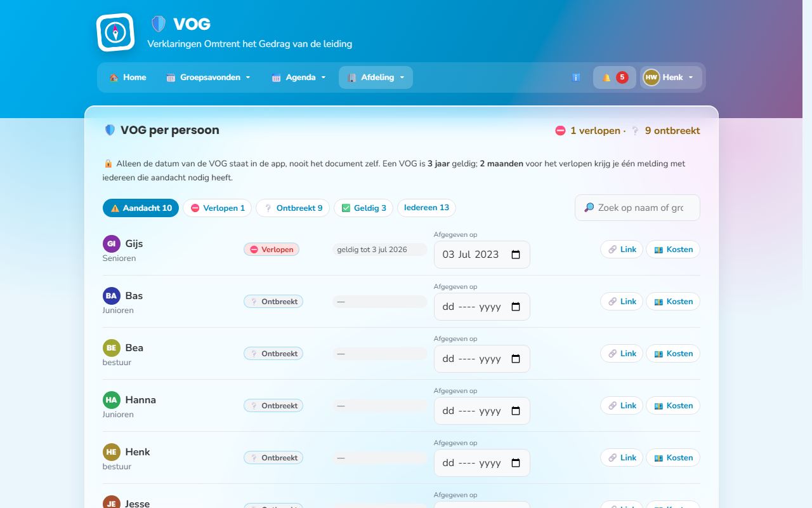Image resolution: width=812 pixels, height=508 pixels.
Task: Open Kosten for Bas
Action: click(673, 302)
